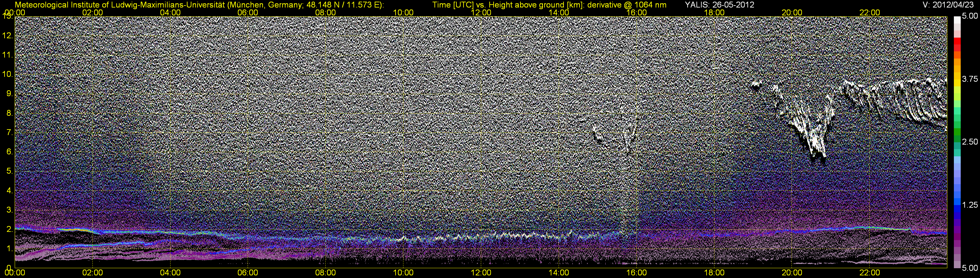
Task: Click the 12:00 label on the upper time axis
Action: (x=481, y=12)
